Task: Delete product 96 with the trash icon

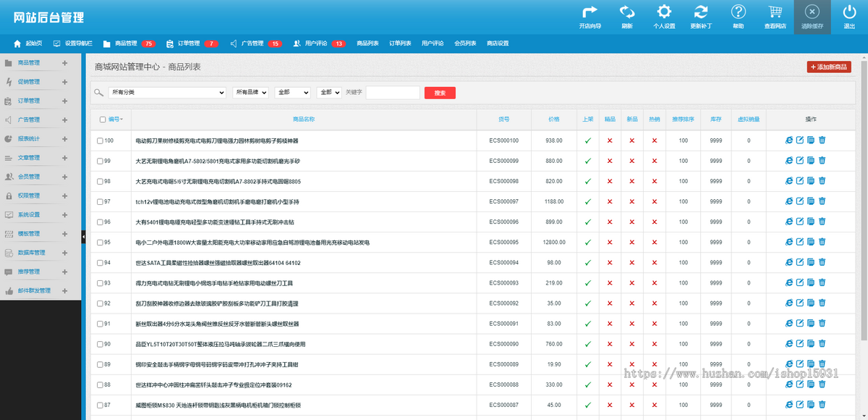Action: tap(822, 222)
